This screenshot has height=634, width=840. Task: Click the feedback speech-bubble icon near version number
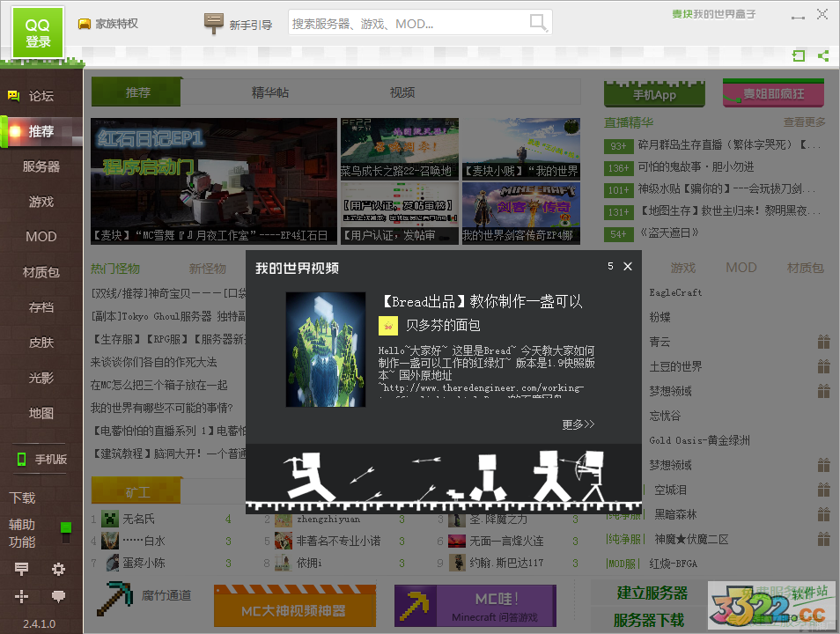click(58, 597)
